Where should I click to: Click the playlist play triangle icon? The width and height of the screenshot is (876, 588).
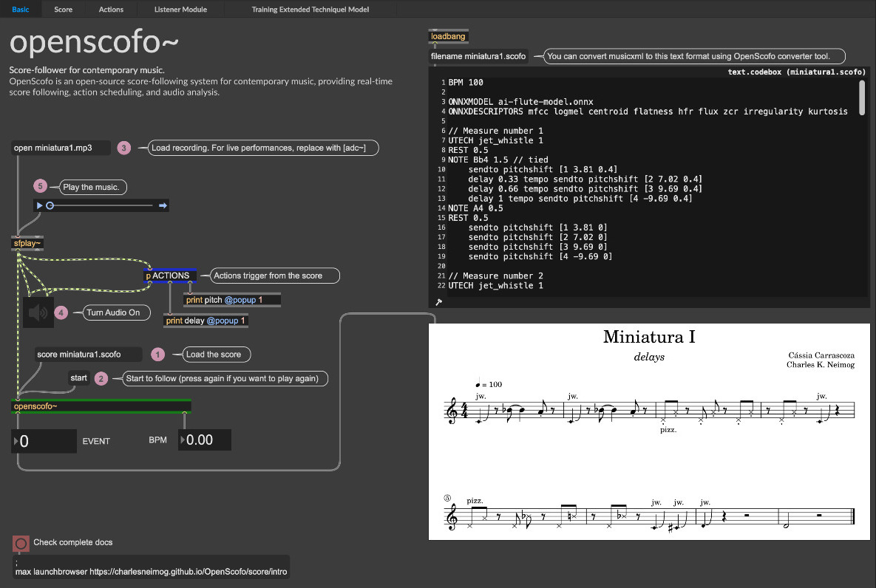tap(39, 205)
